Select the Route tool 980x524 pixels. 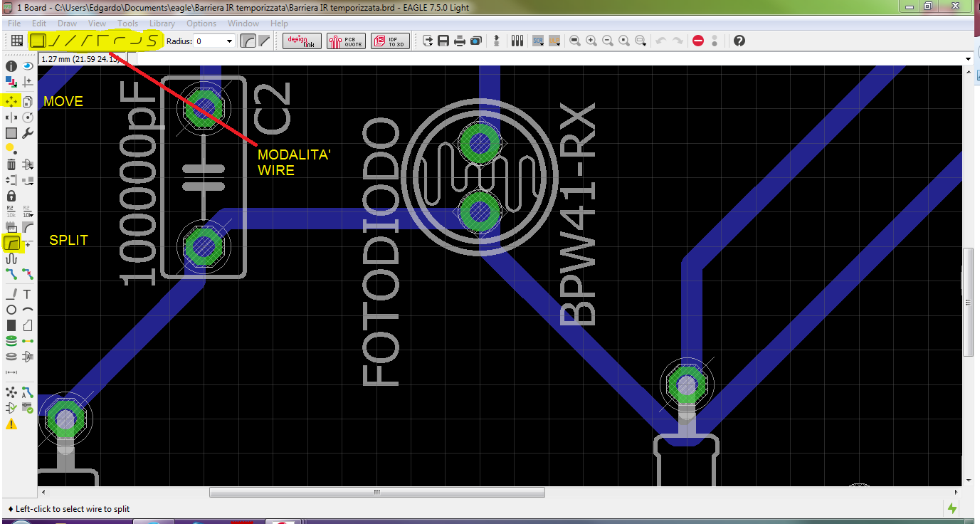11,275
